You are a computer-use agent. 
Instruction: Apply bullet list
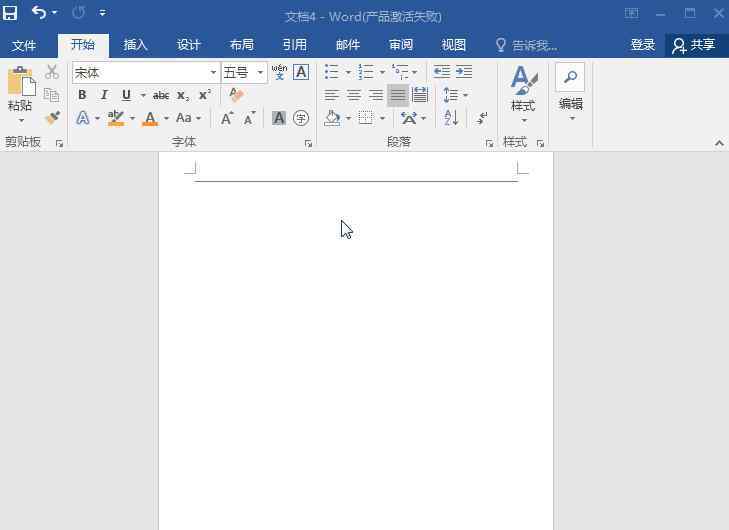331,72
